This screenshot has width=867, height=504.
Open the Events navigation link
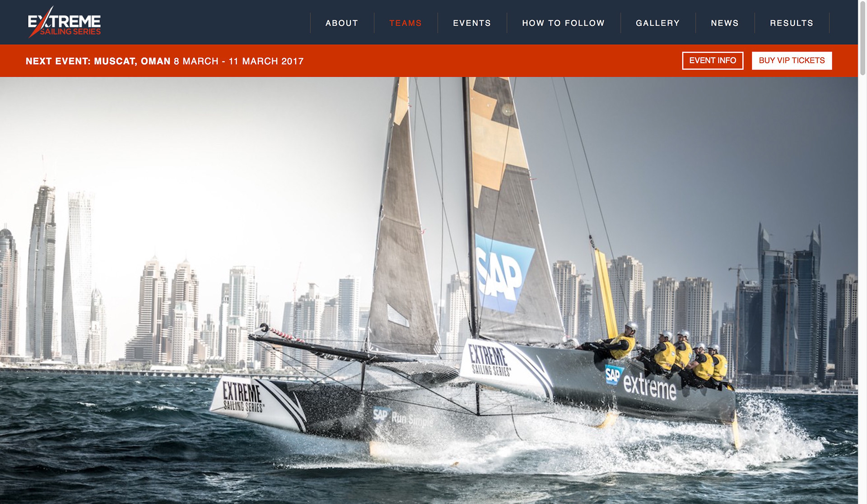(x=472, y=23)
